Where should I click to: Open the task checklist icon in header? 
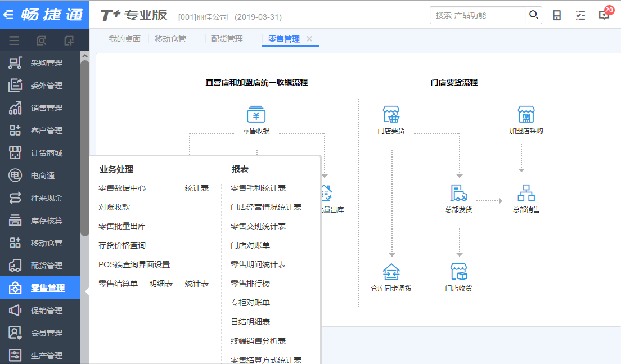[580, 15]
